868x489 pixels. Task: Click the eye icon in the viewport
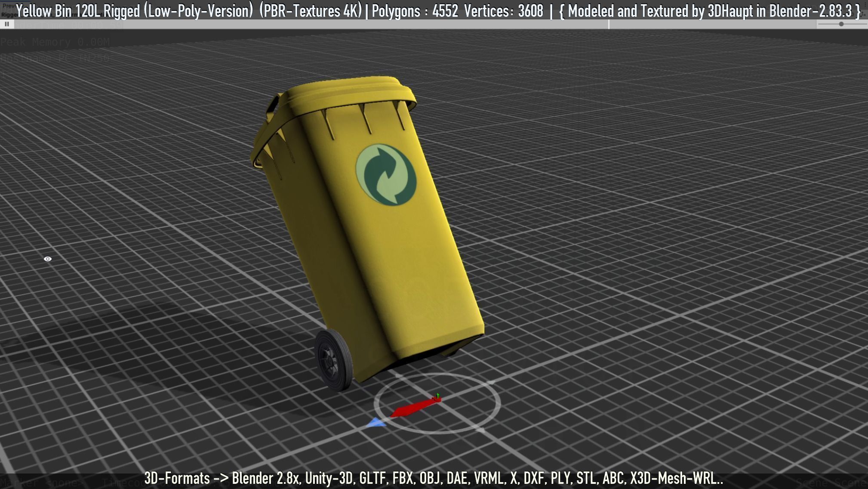click(x=48, y=259)
